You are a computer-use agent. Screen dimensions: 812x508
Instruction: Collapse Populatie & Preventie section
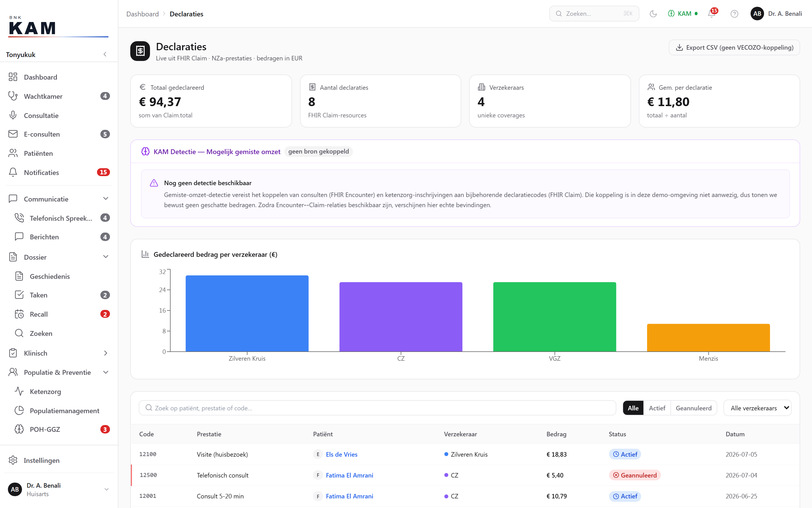pyautogui.click(x=59, y=372)
